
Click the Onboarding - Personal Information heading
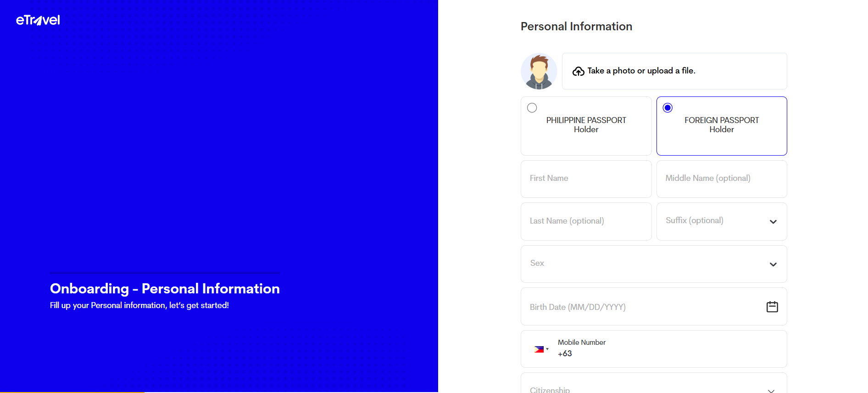click(x=165, y=288)
